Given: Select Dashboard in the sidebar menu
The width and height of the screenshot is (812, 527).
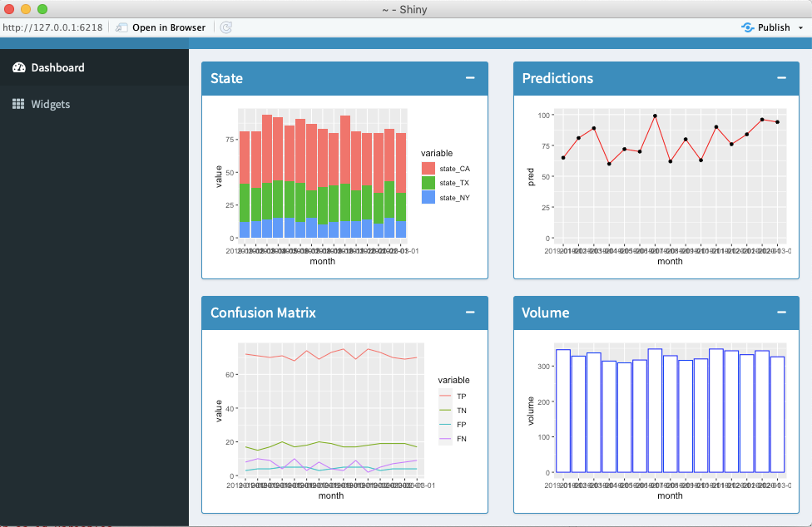Looking at the screenshot, I should [x=58, y=68].
